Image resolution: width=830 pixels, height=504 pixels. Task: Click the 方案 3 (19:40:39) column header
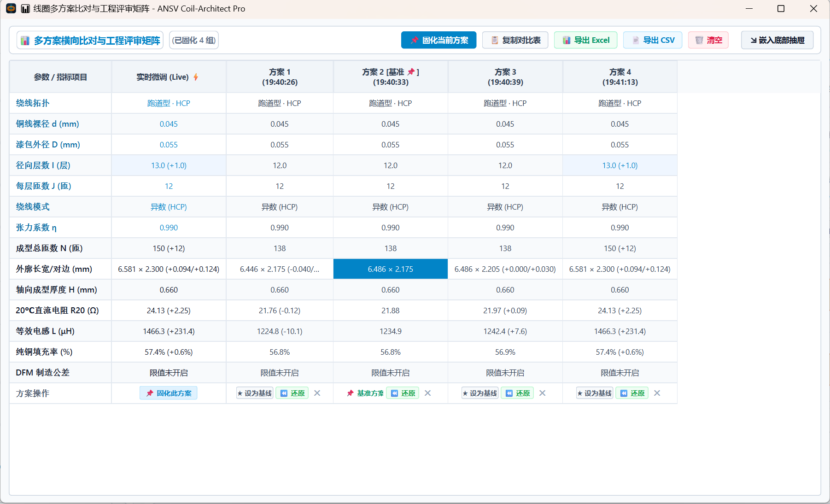pyautogui.click(x=505, y=77)
